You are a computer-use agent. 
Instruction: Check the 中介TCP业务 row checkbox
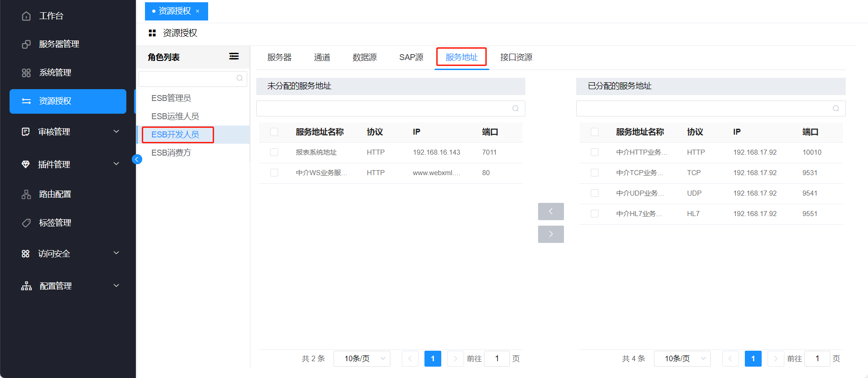point(594,173)
